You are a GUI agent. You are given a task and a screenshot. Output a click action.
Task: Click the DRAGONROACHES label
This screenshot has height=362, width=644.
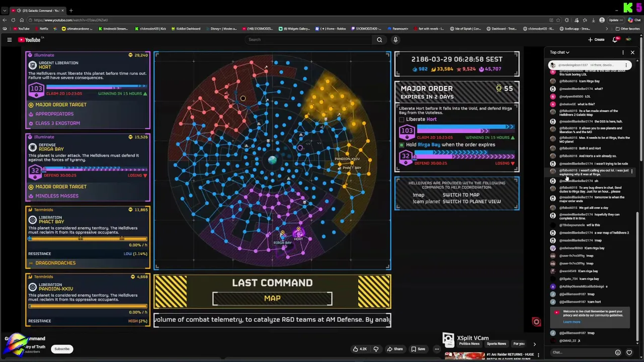pyautogui.click(x=55, y=263)
